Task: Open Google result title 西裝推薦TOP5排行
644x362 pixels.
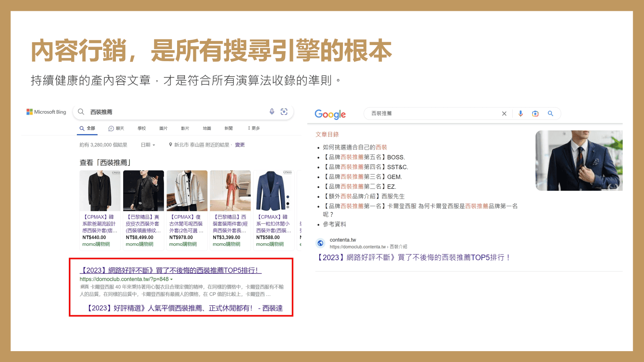Action: click(x=414, y=257)
